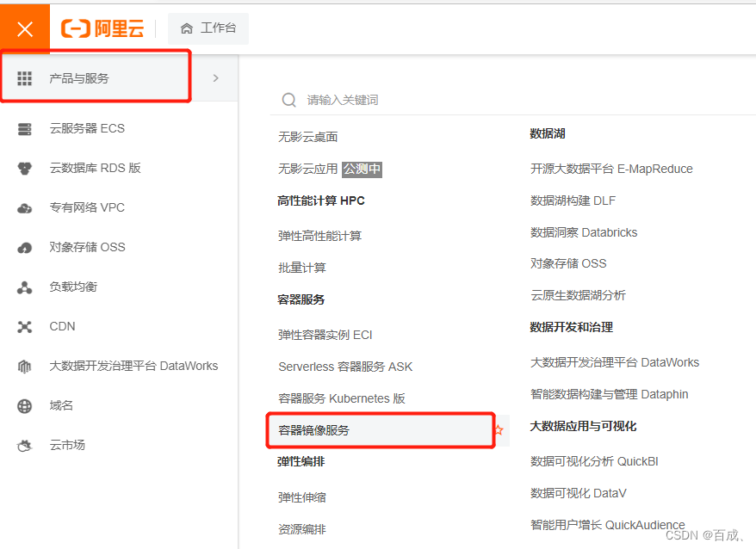Click the 弹性编排 category heading
This screenshot has height=549, width=756.
pyautogui.click(x=301, y=462)
